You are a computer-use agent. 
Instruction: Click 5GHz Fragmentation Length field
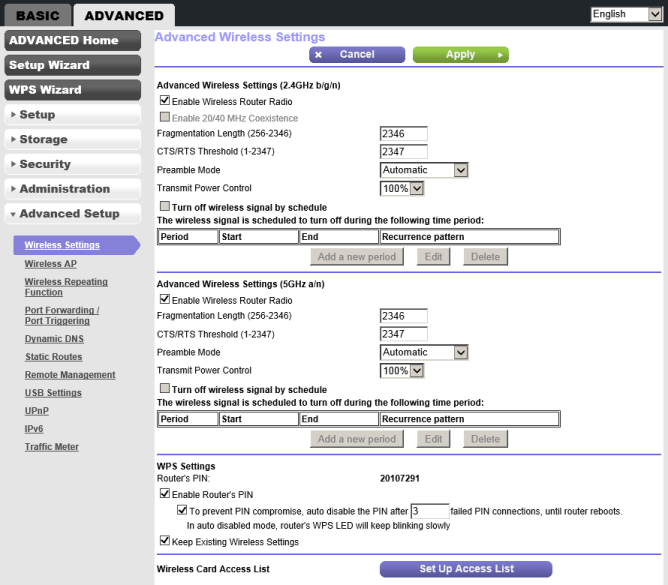click(403, 316)
